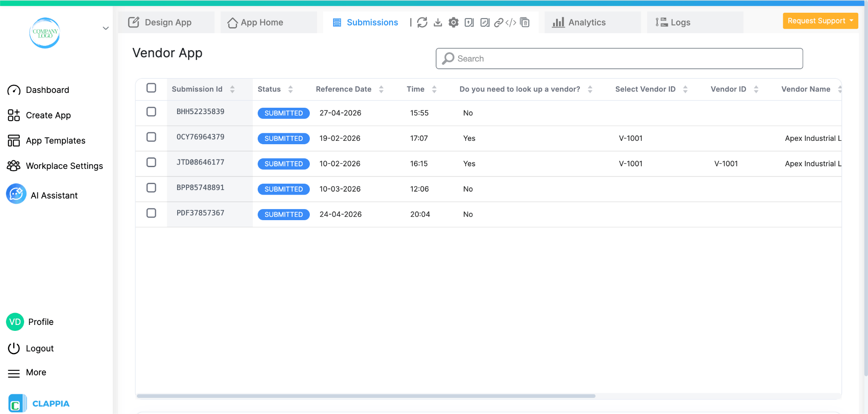Screen dimensions: 868x414
Task: Check the box for submission OCY76964379
Action: [151, 137]
